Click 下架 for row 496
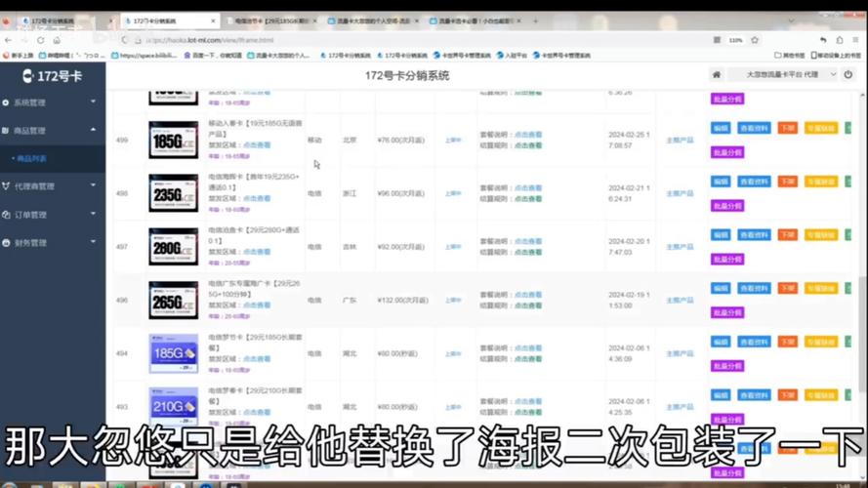868x488 pixels. pyautogui.click(x=787, y=288)
